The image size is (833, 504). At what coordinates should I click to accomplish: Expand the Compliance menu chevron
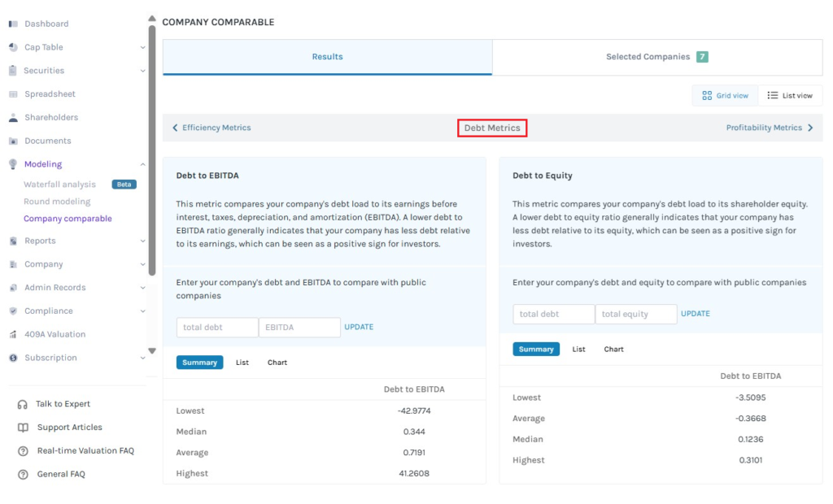142,311
